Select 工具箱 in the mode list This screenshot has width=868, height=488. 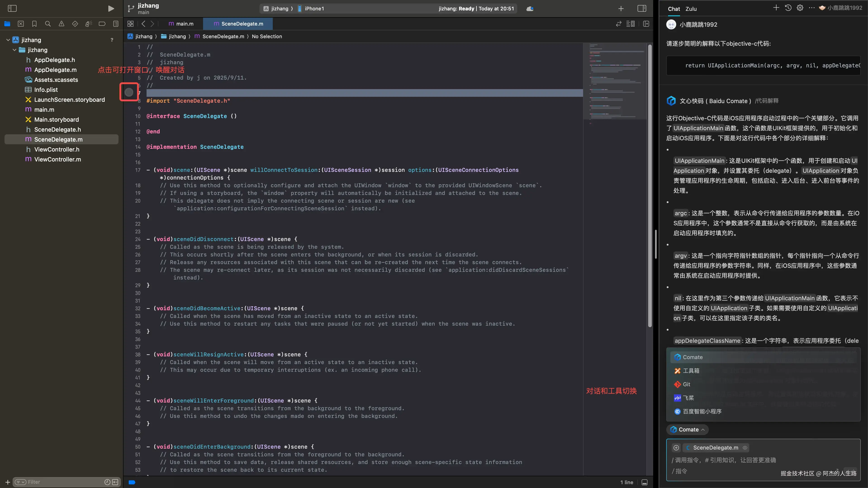point(691,371)
